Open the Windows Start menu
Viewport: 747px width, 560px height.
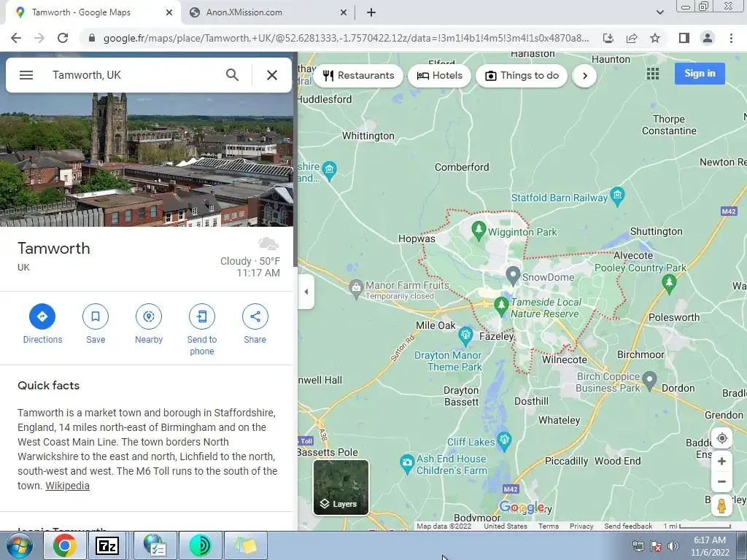click(x=19, y=545)
